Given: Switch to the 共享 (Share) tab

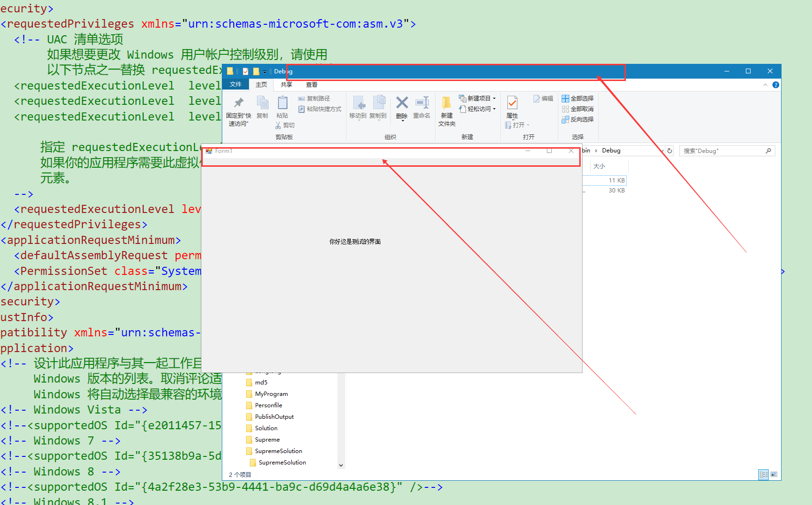Looking at the screenshot, I should click(286, 84).
